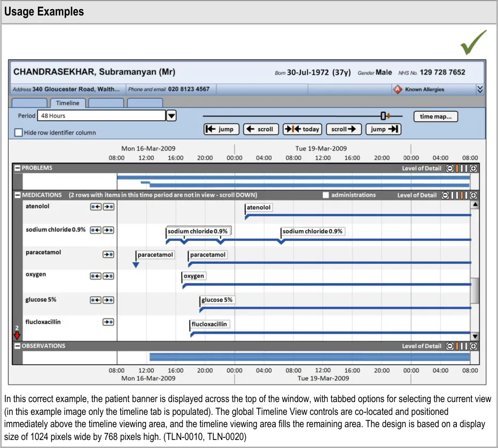Collapse the Problems section
498x448 pixels.
(18, 168)
